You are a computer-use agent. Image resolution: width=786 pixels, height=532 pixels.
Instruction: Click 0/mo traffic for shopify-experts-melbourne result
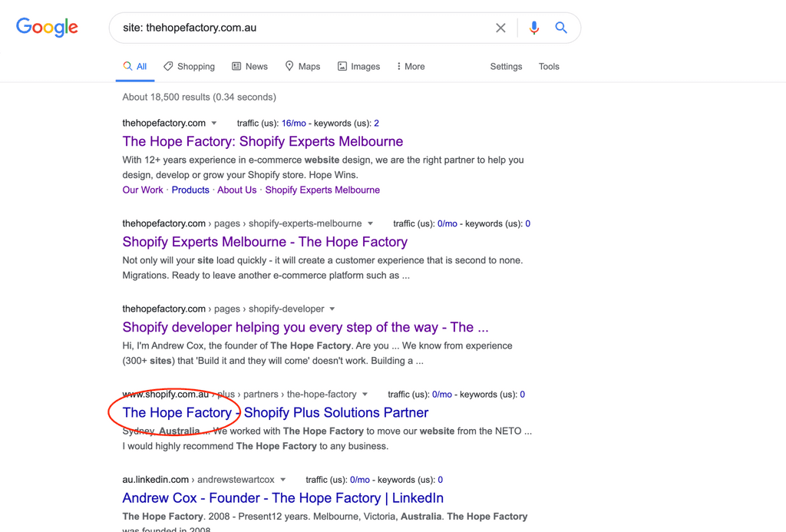click(x=447, y=223)
